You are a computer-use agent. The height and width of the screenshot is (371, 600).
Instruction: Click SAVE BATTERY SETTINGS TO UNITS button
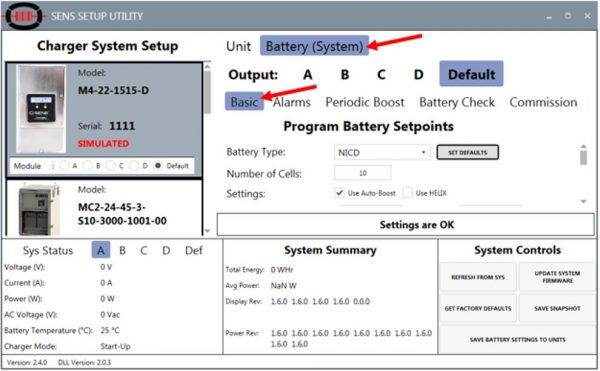[517, 340]
